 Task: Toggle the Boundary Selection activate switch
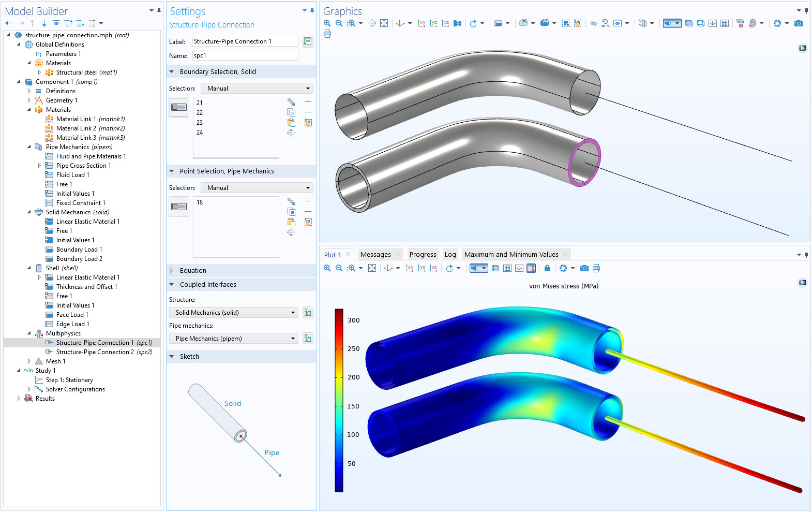(179, 107)
